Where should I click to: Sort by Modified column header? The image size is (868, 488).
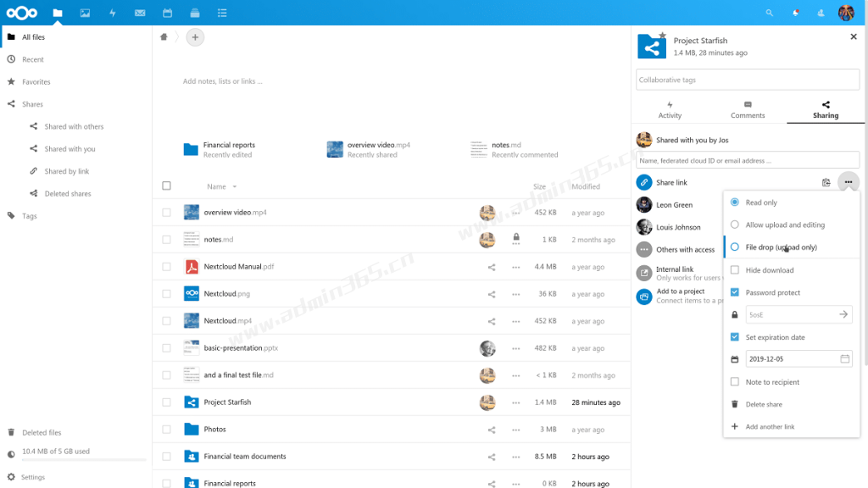[x=586, y=186]
